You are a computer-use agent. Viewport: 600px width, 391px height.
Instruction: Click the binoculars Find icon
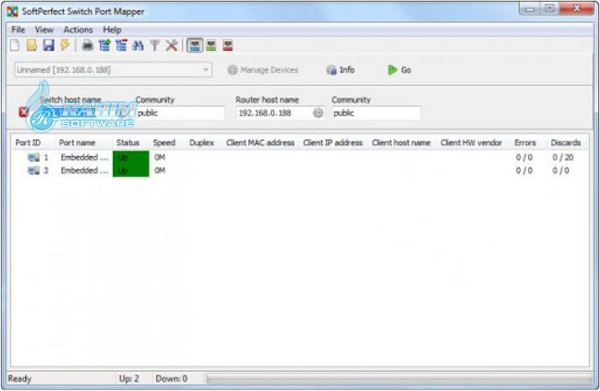(138, 46)
